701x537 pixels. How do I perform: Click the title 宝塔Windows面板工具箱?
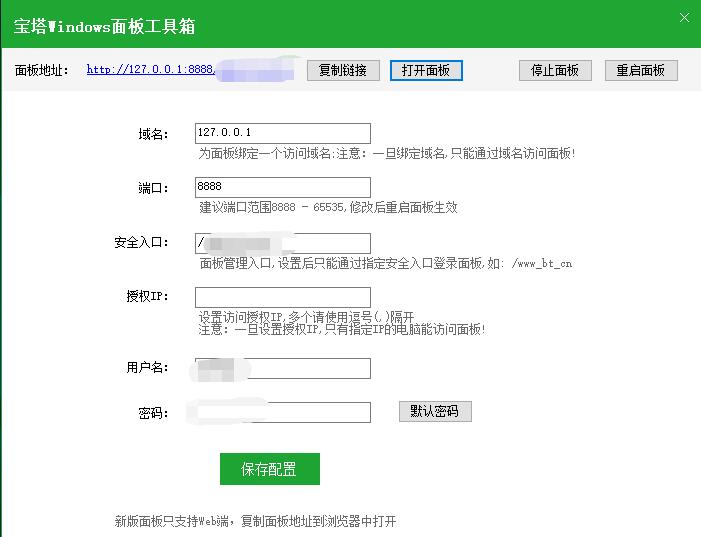click(x=104, y=26)
